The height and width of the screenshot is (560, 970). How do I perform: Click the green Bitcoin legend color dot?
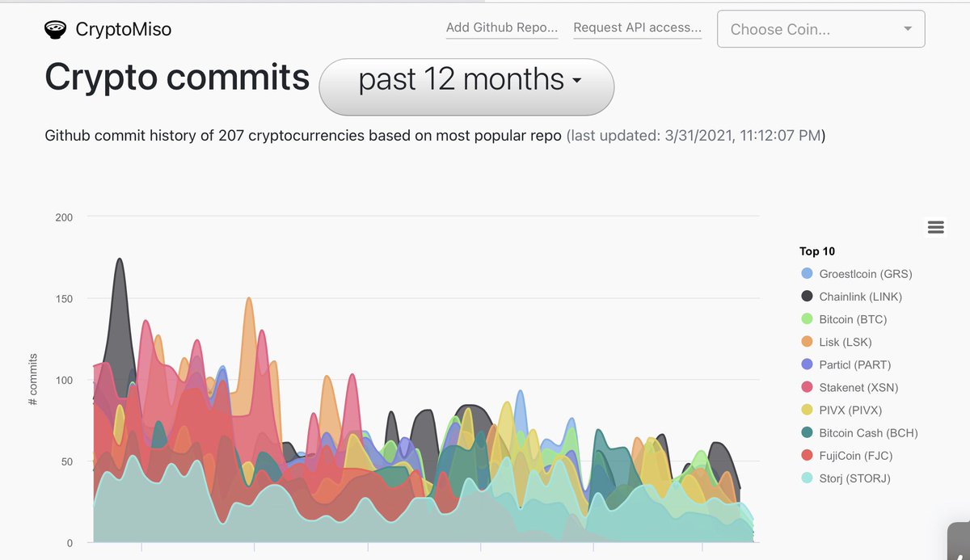click(x=807, y=319)
